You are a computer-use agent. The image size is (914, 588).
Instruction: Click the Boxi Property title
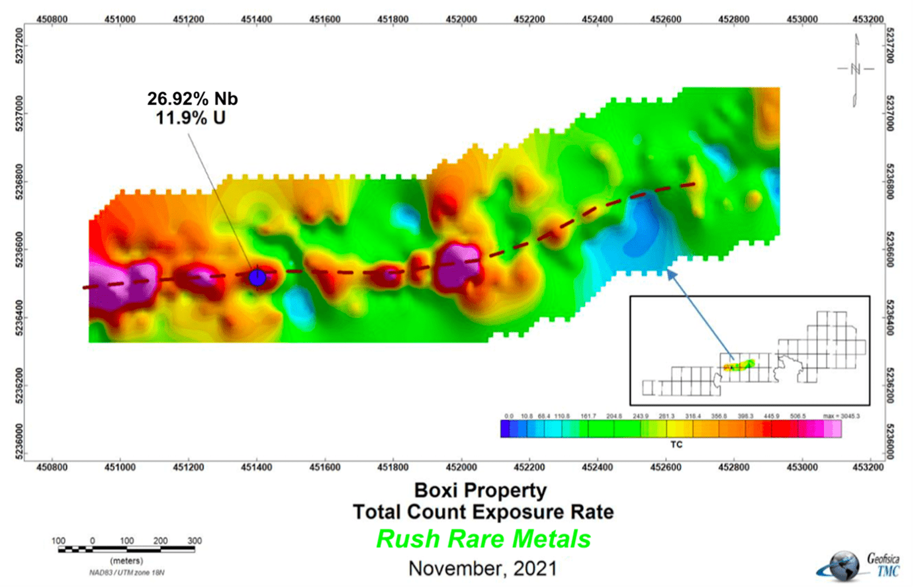pyautogui.click(x=480, y=491)
